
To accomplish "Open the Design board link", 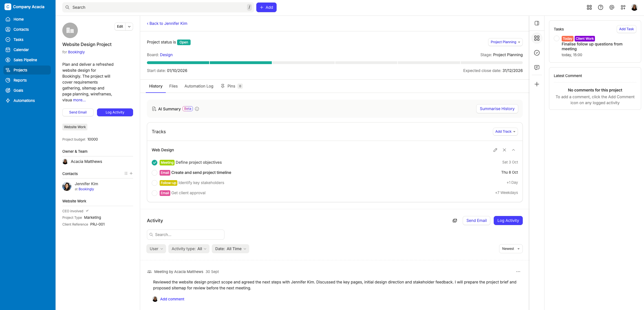I will [x=166, y=55].
